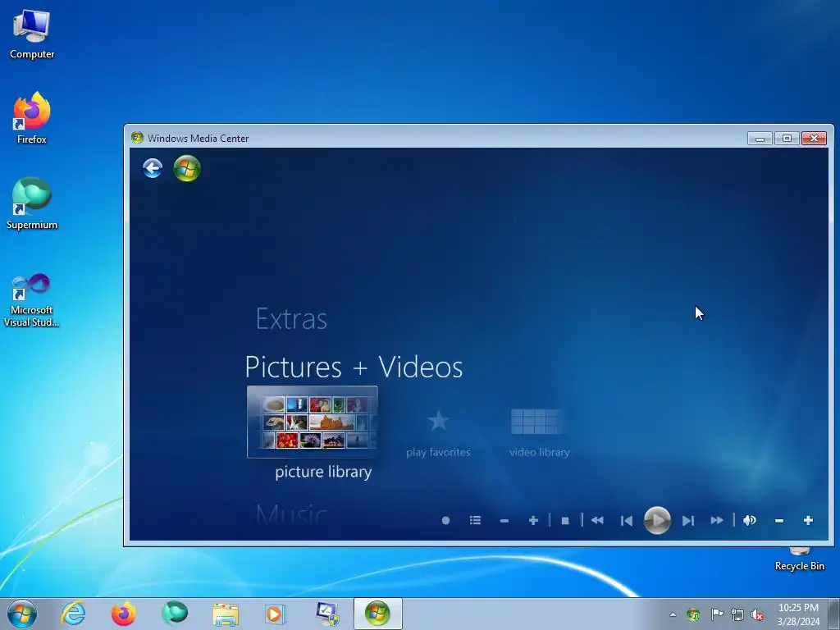Screen dimensions: 840x630
Task: Open the Firefox desktop shortcut
Action: click(32, 118)
